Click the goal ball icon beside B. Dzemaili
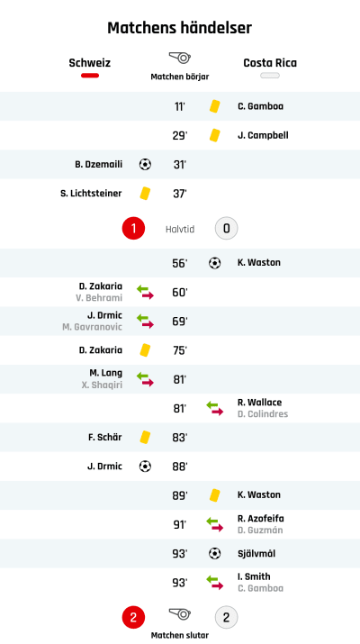The image size is (360, 644). [x=145, y=165]
